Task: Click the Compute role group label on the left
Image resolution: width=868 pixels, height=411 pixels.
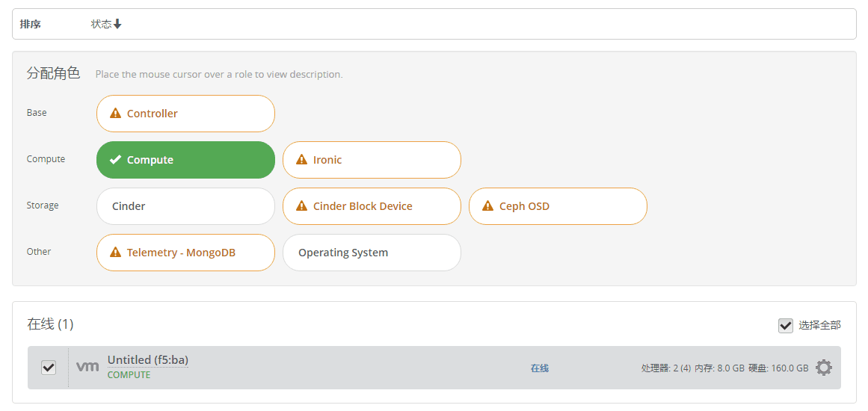Action: point(46,159)
